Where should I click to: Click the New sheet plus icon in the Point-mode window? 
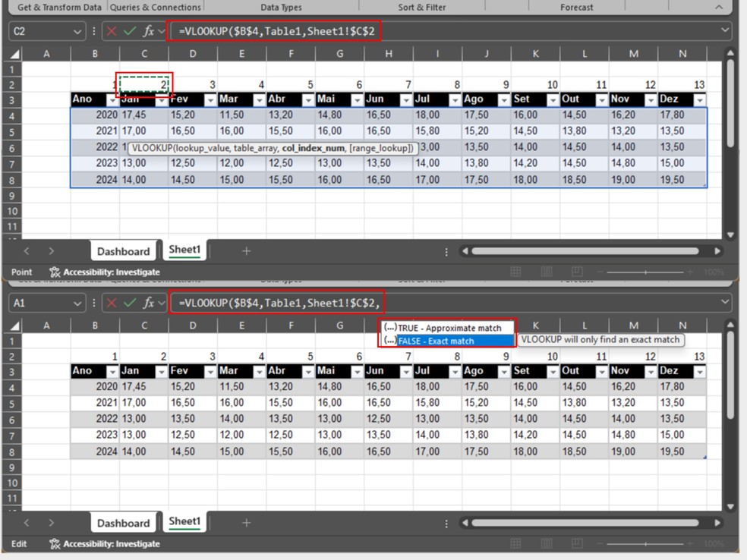point(246,250)
